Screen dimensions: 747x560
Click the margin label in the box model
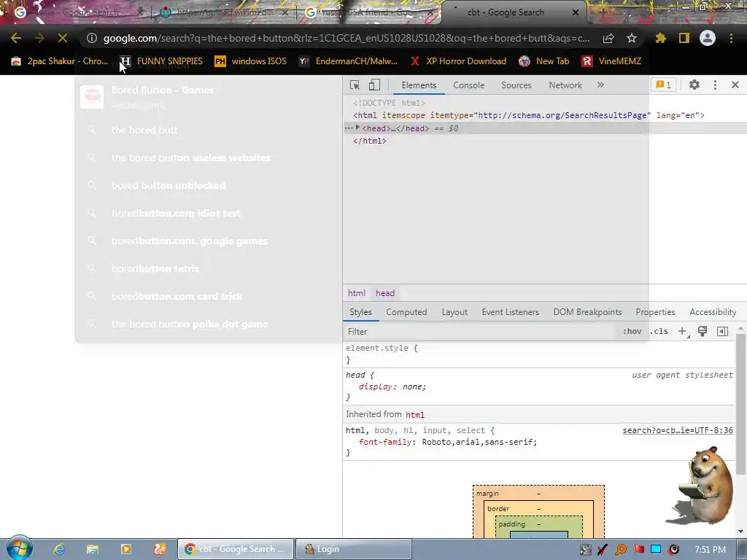coord(487,494)
